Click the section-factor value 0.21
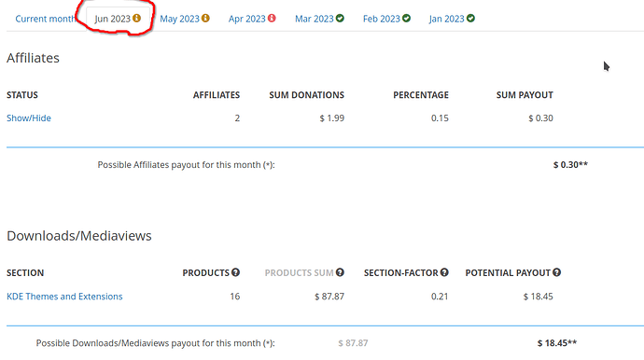The height and width of the screenshot is (360, 644). [440, 297]
